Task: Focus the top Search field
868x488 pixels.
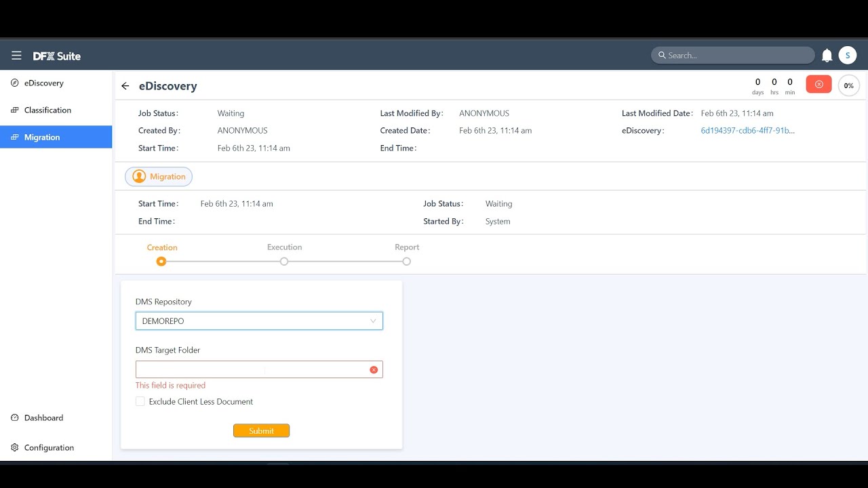Action: pyautogui.click(x=733, y=56)
